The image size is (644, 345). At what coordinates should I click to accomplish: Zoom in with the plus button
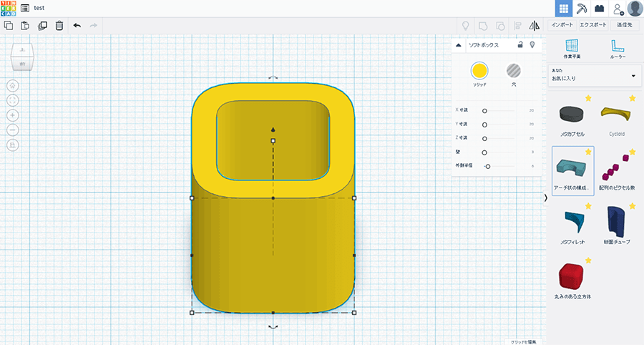[13, 115]
